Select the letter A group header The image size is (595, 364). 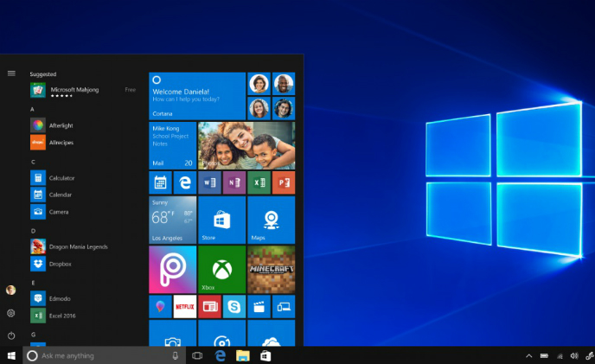32,109
